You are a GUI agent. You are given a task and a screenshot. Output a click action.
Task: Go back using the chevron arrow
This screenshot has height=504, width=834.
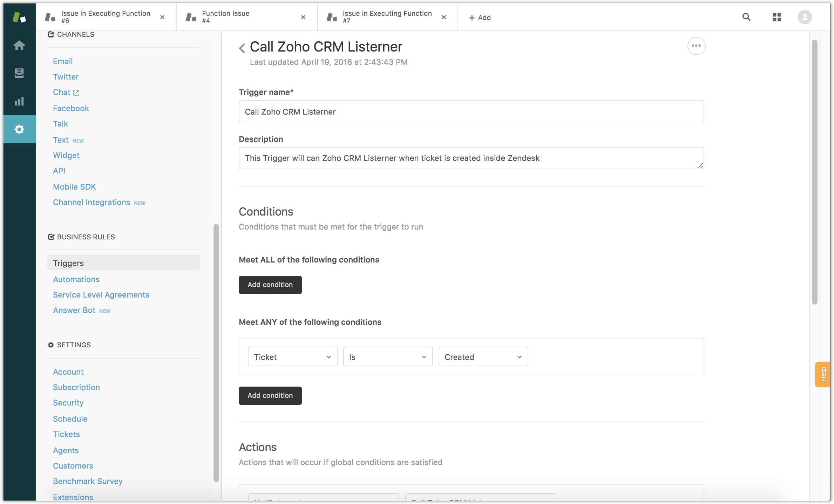(242, 48)
